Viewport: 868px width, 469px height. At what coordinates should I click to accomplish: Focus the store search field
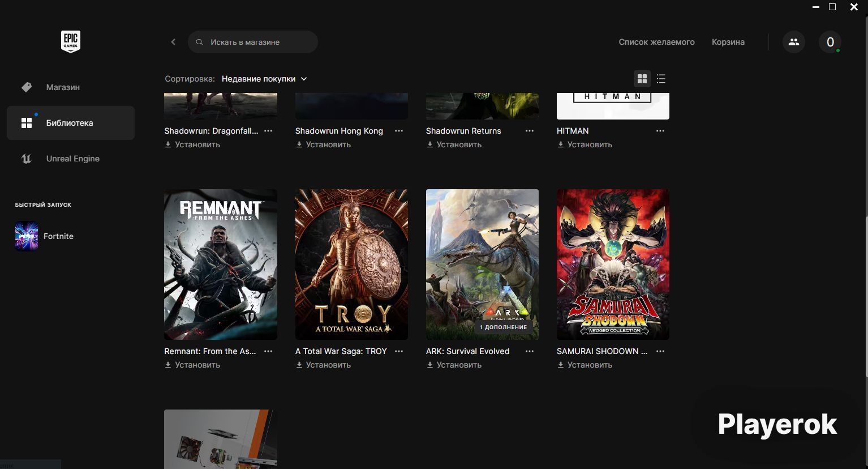[253, 42]
